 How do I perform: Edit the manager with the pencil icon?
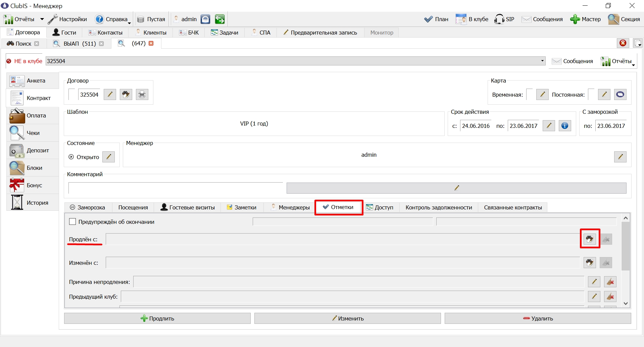pyautogui.click(x=620, y=157)
